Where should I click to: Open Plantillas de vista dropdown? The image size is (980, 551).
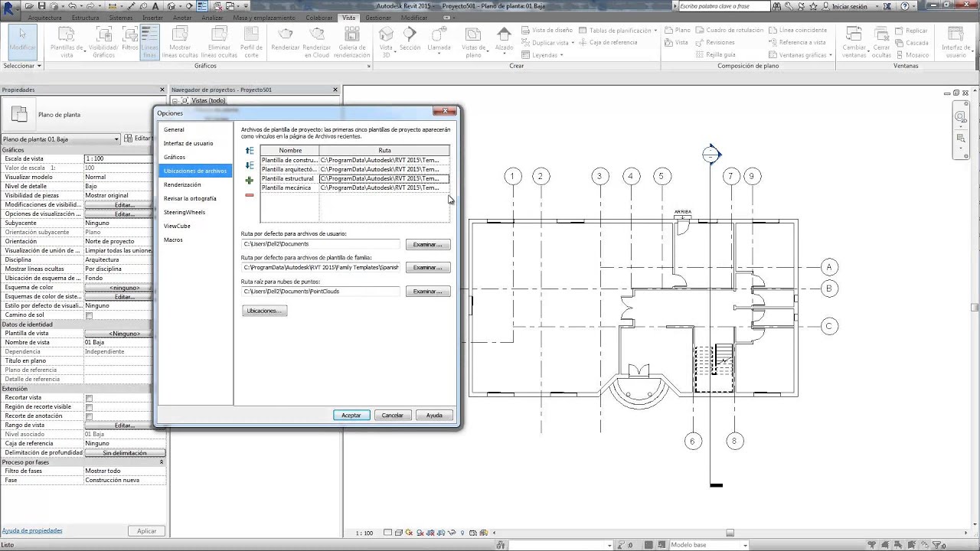[67, 41]
